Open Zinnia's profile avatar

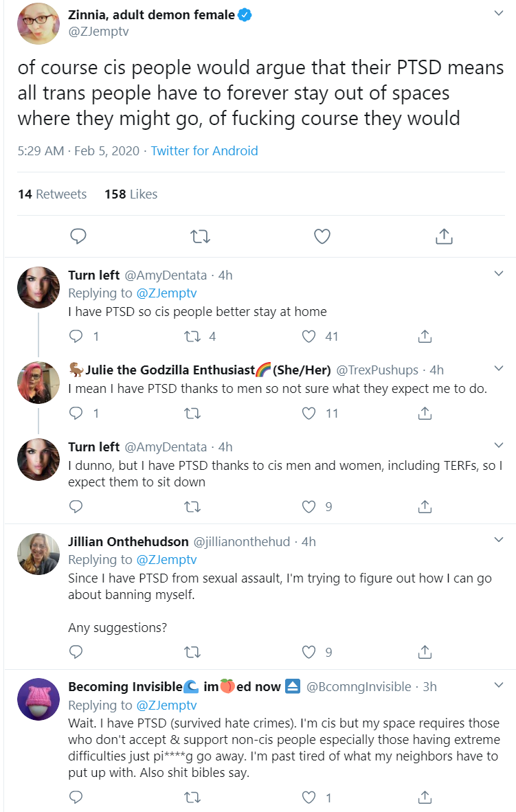[x=39, y=24]
